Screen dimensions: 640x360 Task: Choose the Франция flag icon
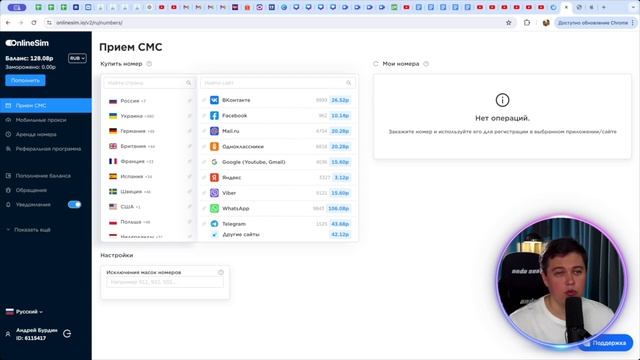113,161
